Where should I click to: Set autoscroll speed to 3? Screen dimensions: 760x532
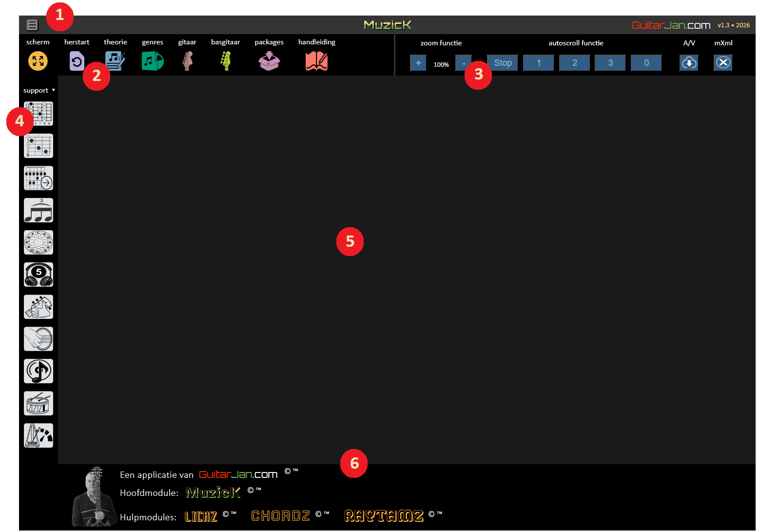pyautogui.click(x=610, y=63)
